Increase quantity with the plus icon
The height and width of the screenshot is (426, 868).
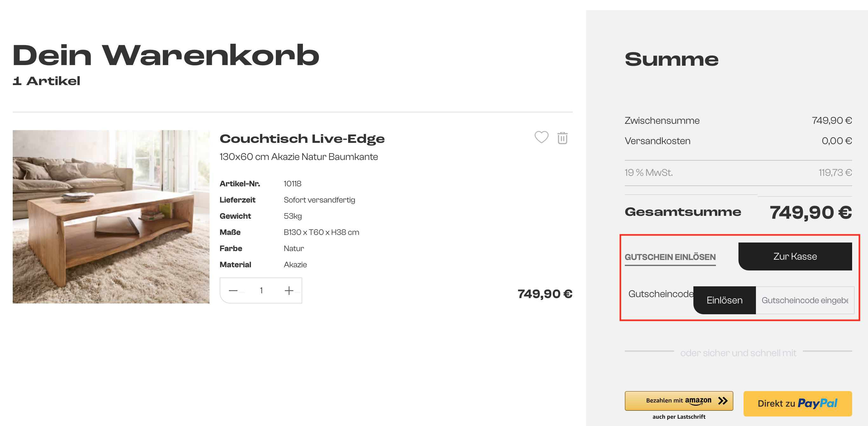pos(289,290)
